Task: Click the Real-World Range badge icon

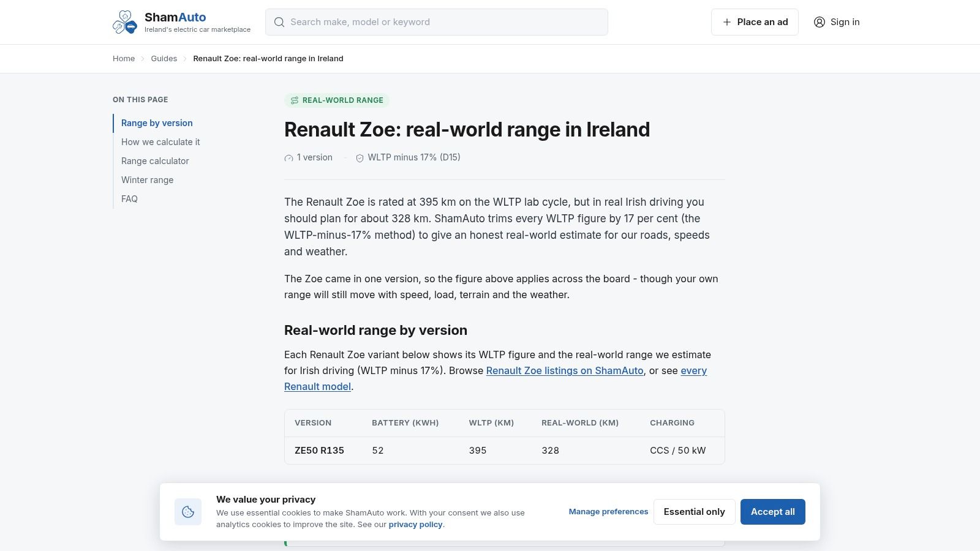Action: pos(295,100)
